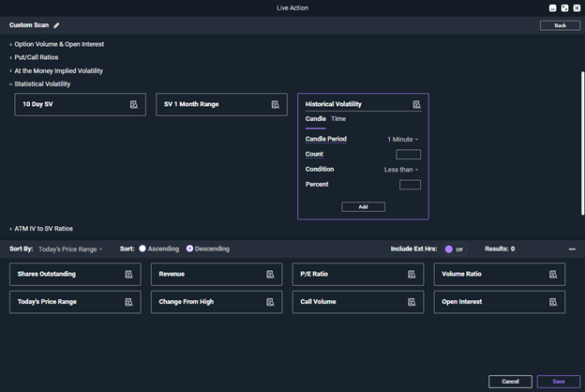
Task: Collapse the filters panel with minus icon
Action: coord(572,249)
